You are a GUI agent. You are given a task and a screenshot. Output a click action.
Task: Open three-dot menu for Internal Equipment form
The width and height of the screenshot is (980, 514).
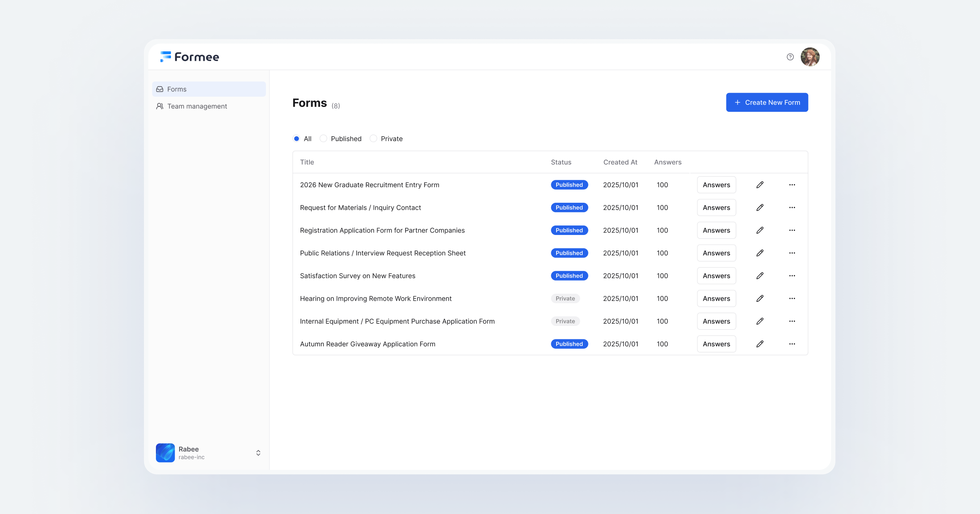pos(792,321)
